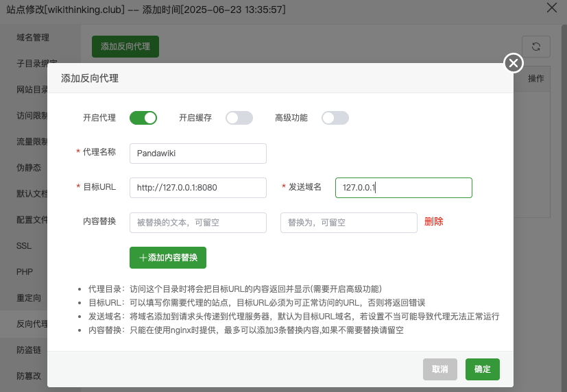Click the 添加反向代理 button behind dialog
Image resolution: width=567 pixels, height=392 pixels.
point(125,47)
